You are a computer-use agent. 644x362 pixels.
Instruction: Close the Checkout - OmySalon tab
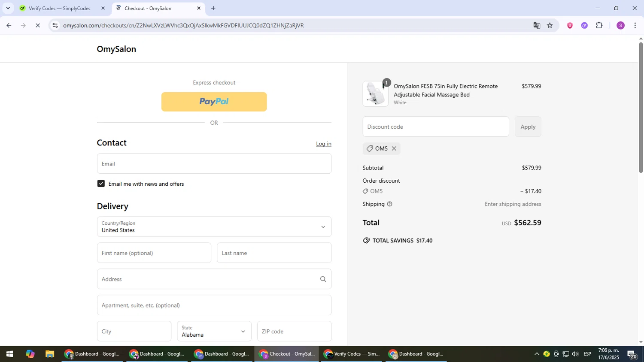tap(199, 8)
